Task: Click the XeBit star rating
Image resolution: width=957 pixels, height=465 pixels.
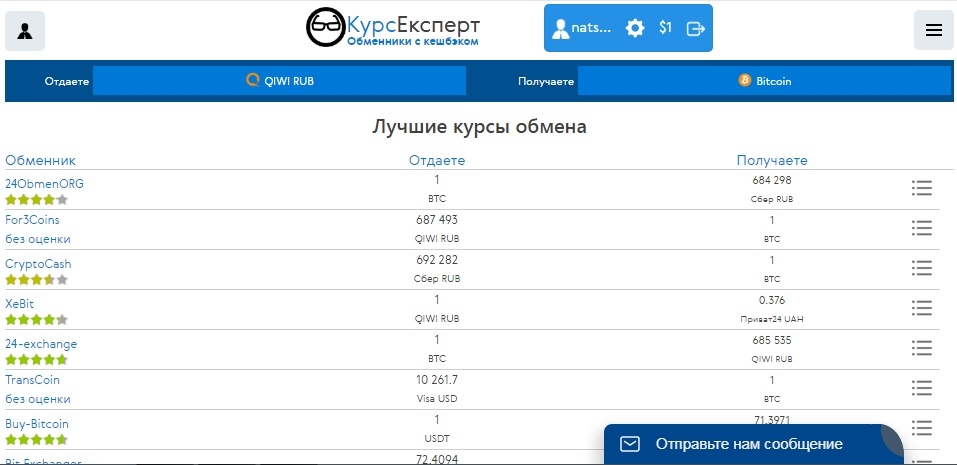Action: (37, 320)
